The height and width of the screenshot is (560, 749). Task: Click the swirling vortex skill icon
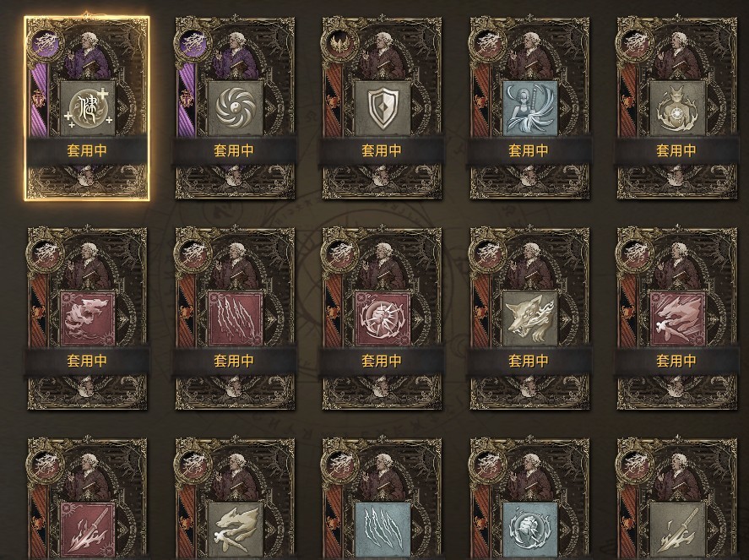tap(236, 108)
